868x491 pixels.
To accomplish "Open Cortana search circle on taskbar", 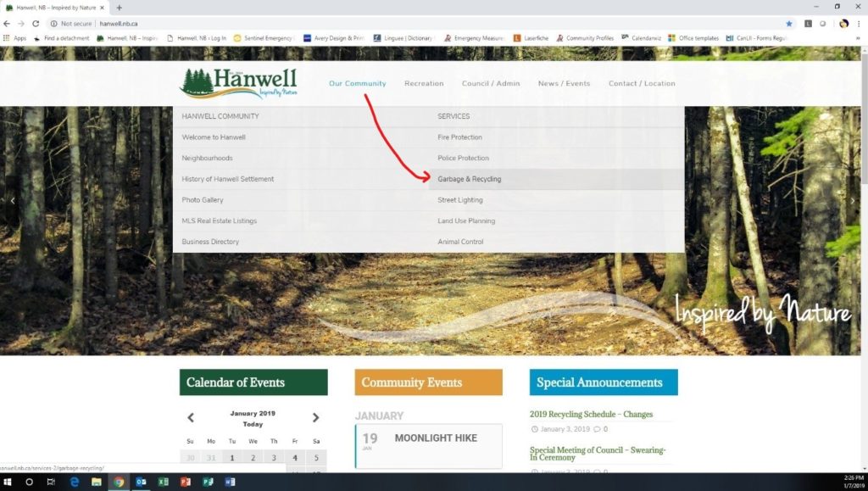I will [x=30, y=483].
